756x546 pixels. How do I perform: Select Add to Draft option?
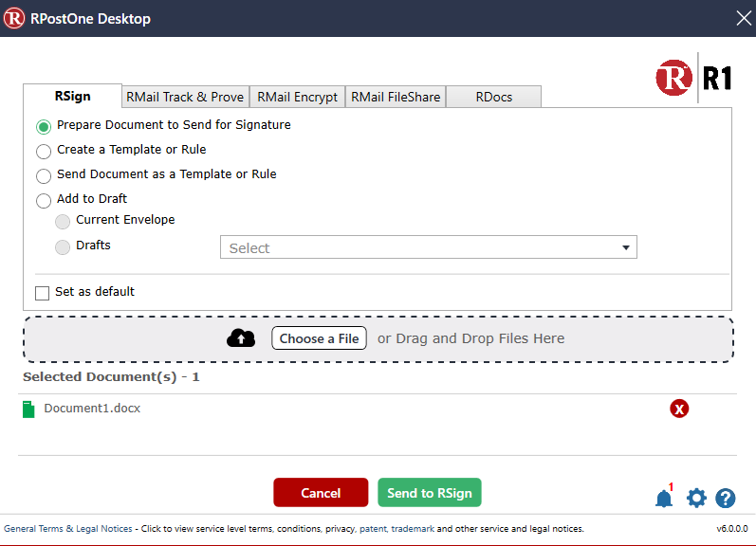coord(44,200)
